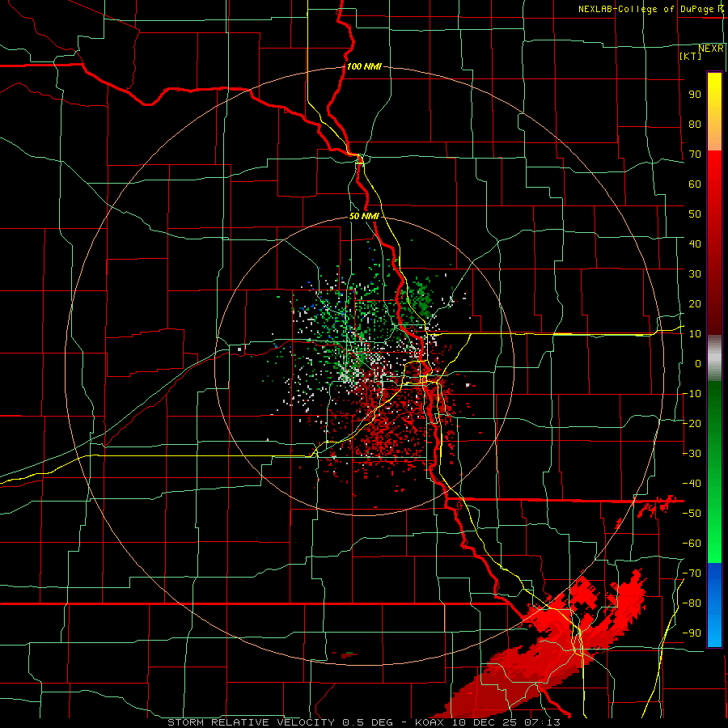Select the -80 value on the velocity scale
This screenshot has height=728, width=728.
(692, 603)
